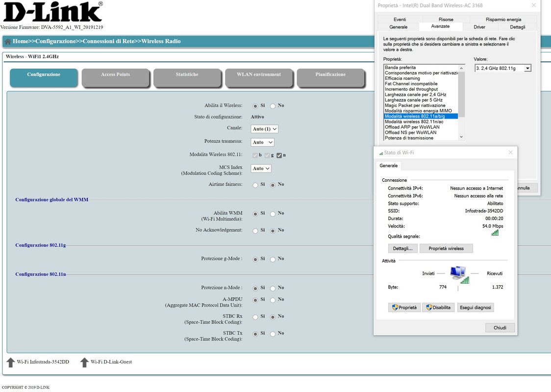Select Magic Packet per riattivazione property
This screenshot has width=551, height=392.
[421, 105]
